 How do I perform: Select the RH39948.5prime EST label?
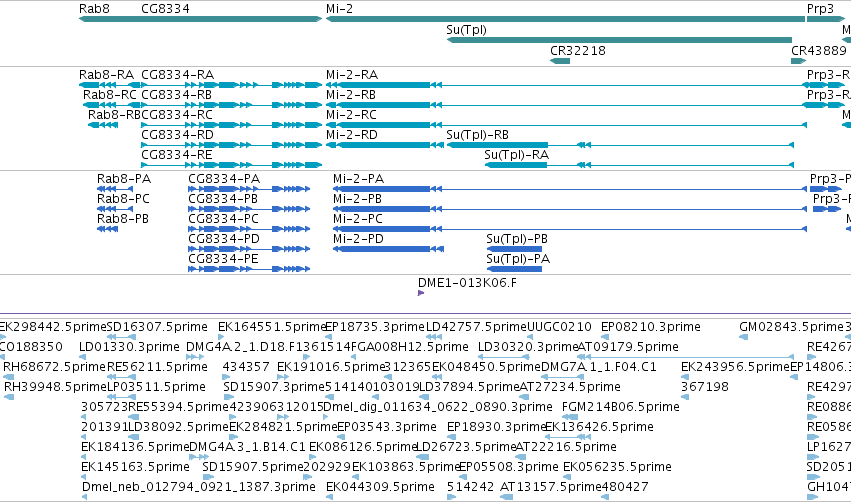tap(55, 387)
